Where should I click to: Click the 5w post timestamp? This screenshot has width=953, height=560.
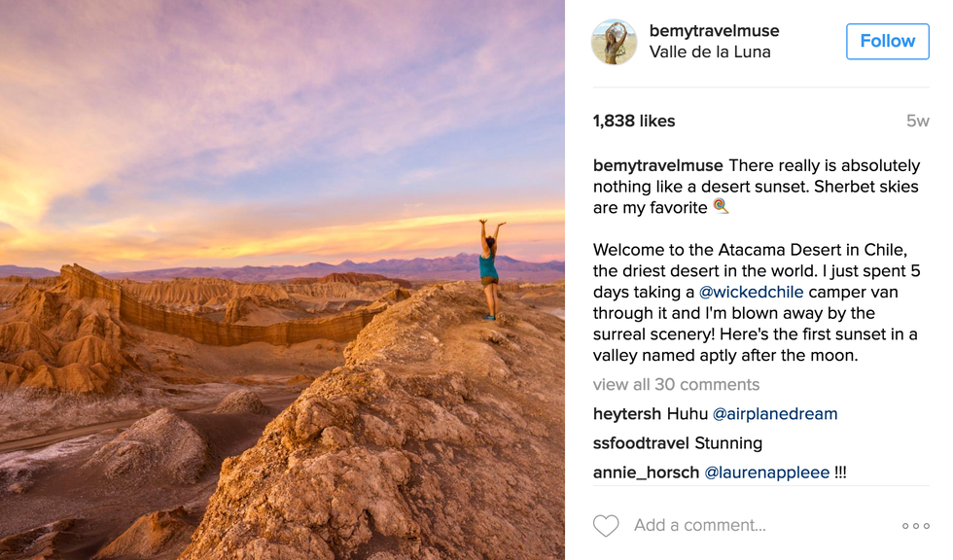(x=917, y=122)
